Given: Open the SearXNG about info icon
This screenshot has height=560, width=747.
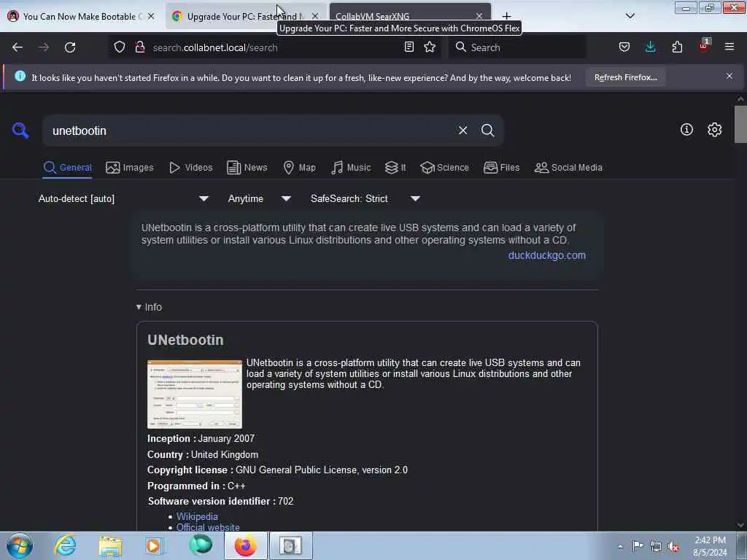Looking at the screenshot, I should pos(686,129).
